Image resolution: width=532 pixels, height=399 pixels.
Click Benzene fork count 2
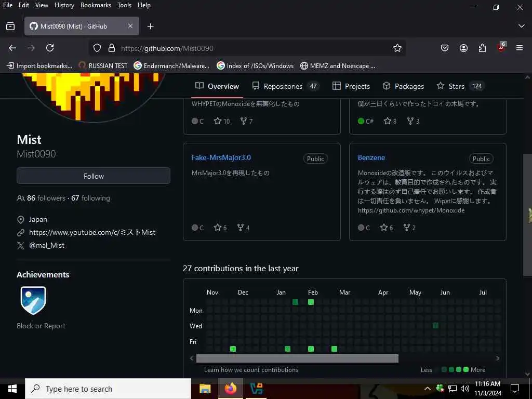coord(409,228)
